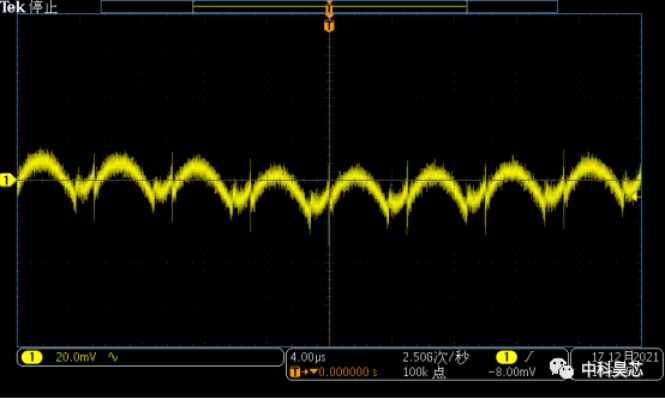The image size is (665, 399).
Task: Click the waveform overview bar at top
Action: 329,7
